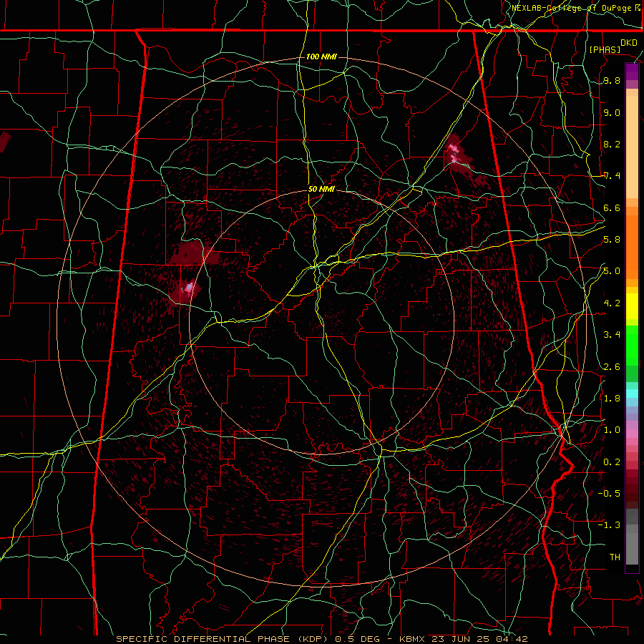Pick the green swatch in the legend bar

coord(632,345)
